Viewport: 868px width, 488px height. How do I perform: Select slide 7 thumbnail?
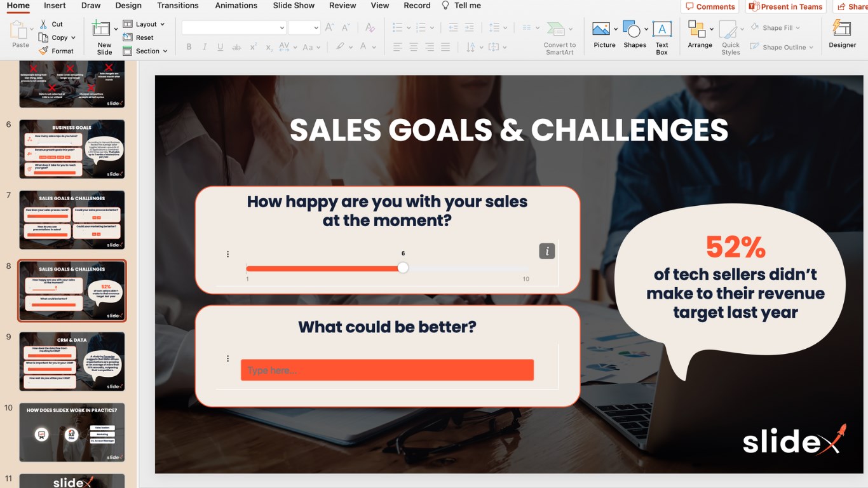72,220
